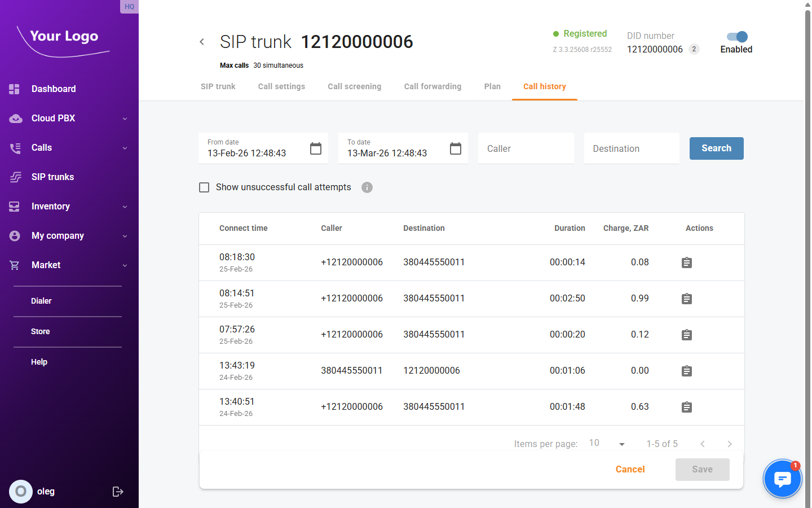The width and height of the screenshot is (812, 508).
Task: Click the Cancel button
Action: [630, 470]
